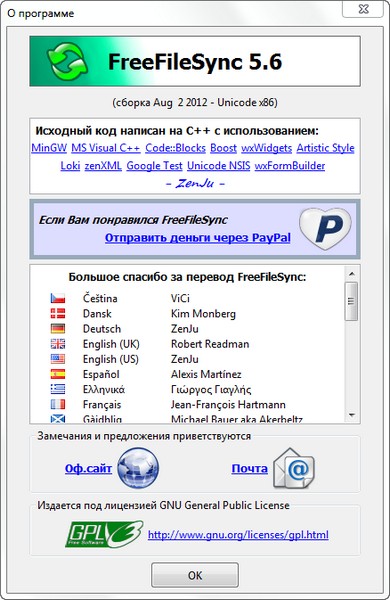Click the translators list scrollbar thumb
Image resolution: width=390 pixels, height=600 pixels.
click(x=351, y=301)
